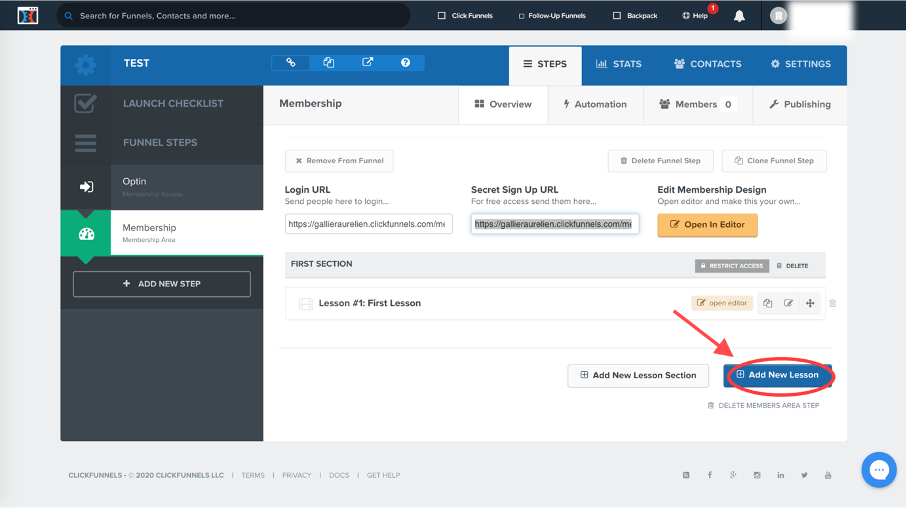Click the PRIVACY footer link
Screen dimensions: 906x508
(297, 476)
